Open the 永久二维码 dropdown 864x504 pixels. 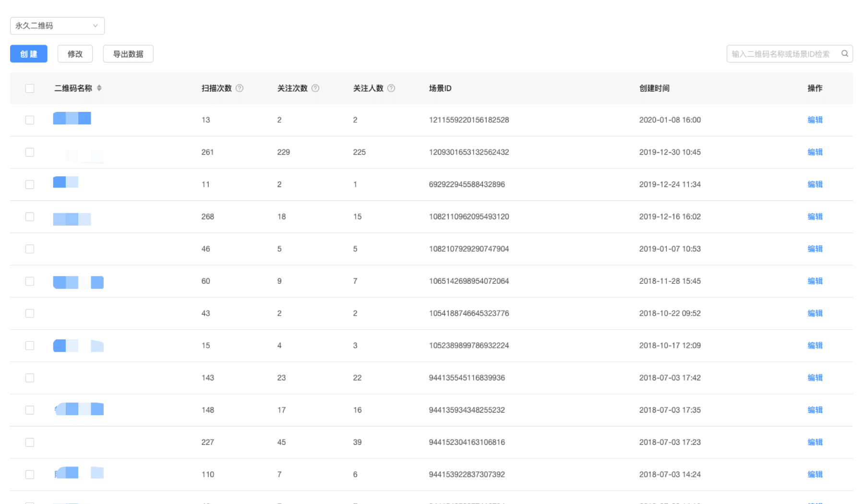(57, 26)
